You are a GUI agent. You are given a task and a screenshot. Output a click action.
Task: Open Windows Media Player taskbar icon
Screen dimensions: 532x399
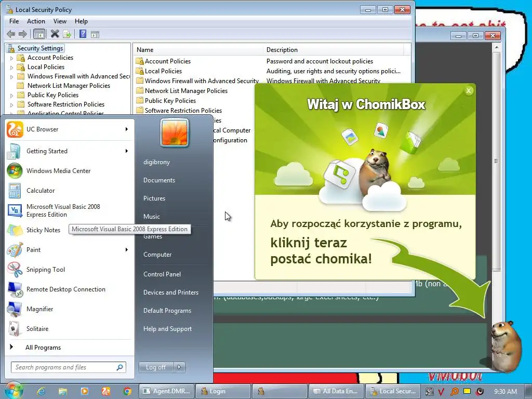(85, 391)
